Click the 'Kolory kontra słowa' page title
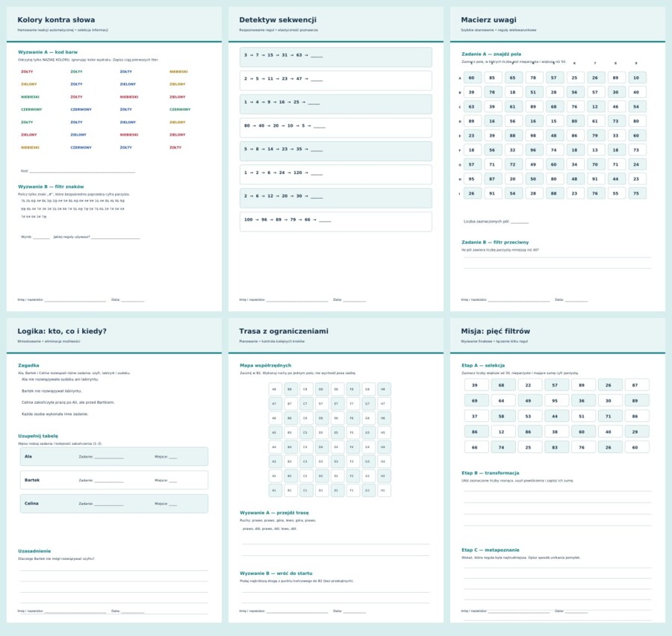The height and width of the screenshot is (636, 672). pyautogui.click(x=56, y=19)
